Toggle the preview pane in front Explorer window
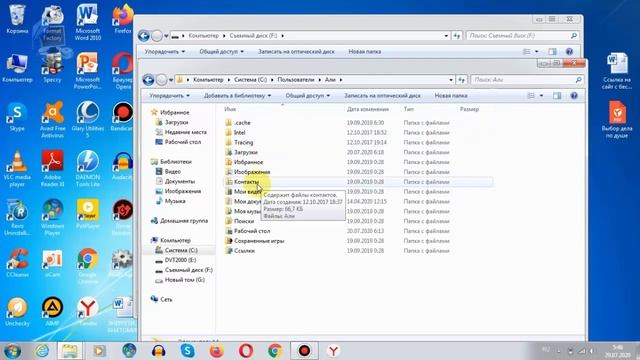The height and width of the screenshot is (360, 640). coord(557,96)
